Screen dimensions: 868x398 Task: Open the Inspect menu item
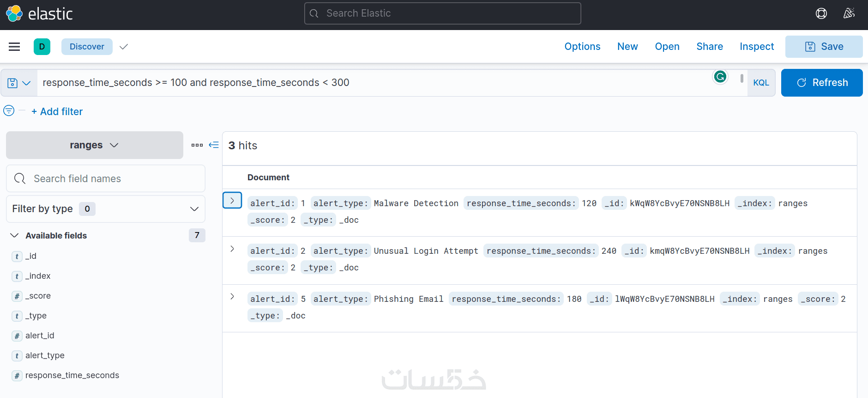756,47
